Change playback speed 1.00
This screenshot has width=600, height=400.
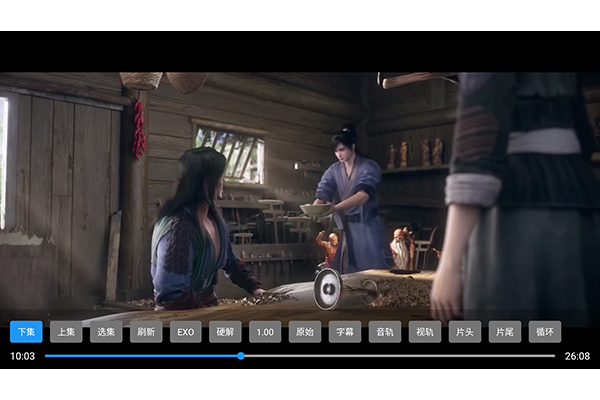[x=265, y=331]
